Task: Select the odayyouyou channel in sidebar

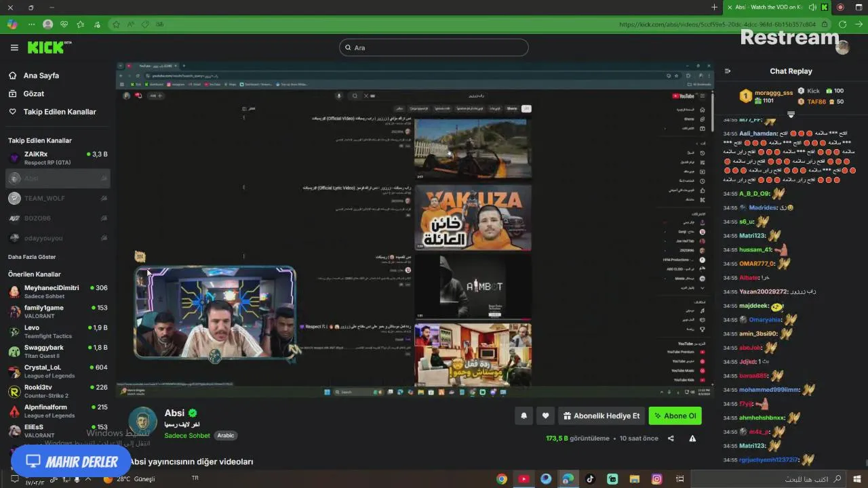Action: pyautogui.click(x=58, y=238)
